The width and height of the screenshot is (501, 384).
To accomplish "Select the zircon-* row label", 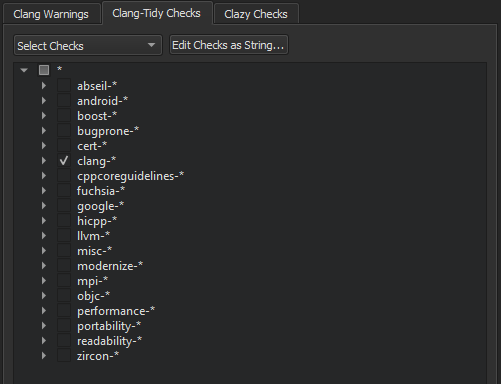I will tap(98, 356).
